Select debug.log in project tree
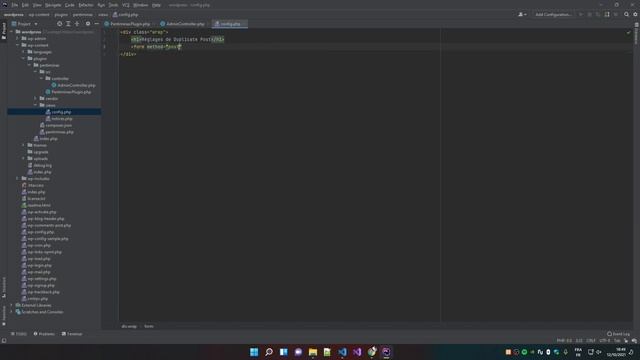This screenshot has width=640, height=360. point(40,165)
